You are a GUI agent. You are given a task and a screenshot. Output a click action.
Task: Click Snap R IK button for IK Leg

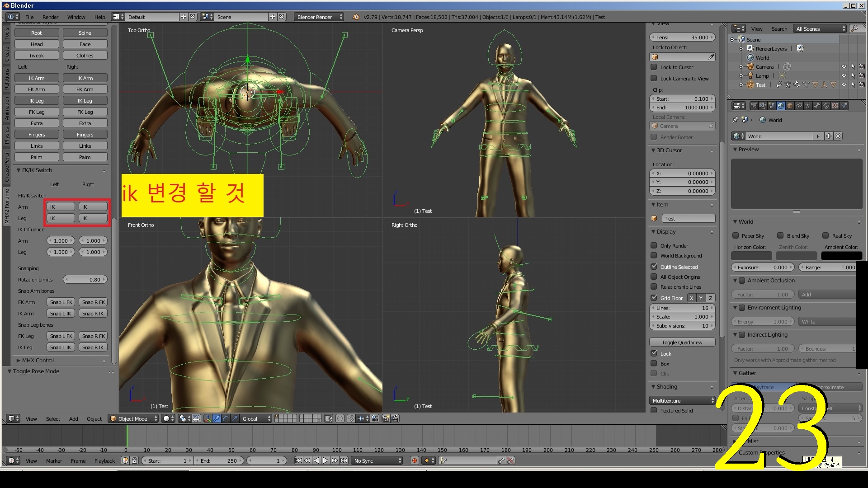pos(93,347)
